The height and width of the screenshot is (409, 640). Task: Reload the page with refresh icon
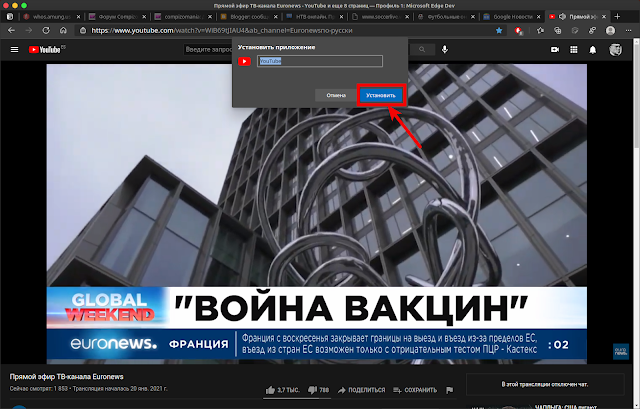46,30
